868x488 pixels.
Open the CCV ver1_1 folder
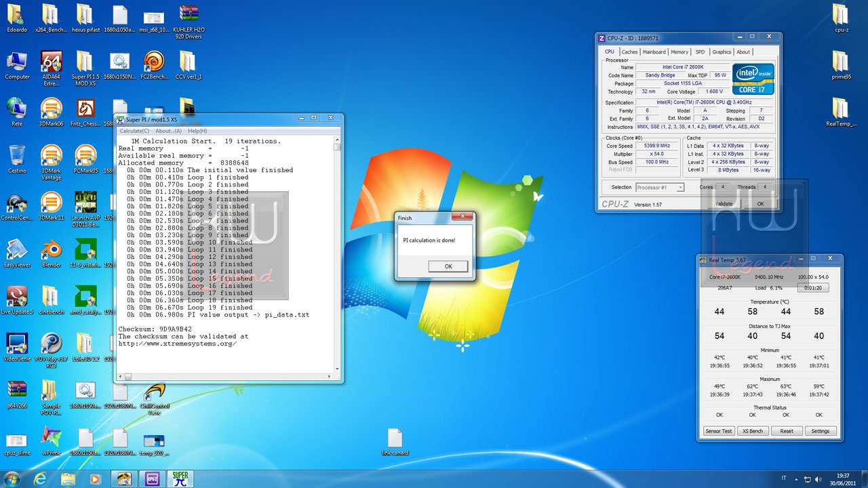(189, 65)
